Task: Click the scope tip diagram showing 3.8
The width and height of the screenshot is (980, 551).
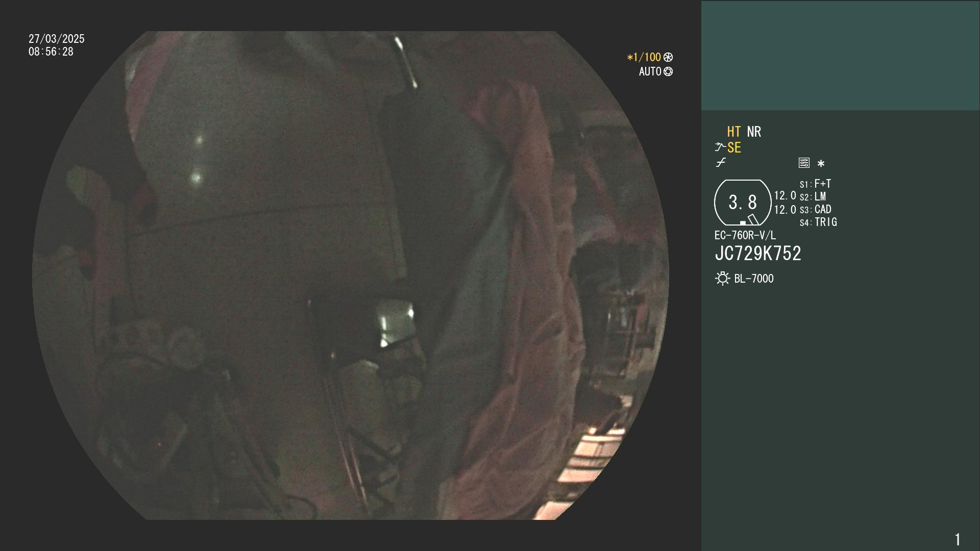Action: (x=743, y=203)
